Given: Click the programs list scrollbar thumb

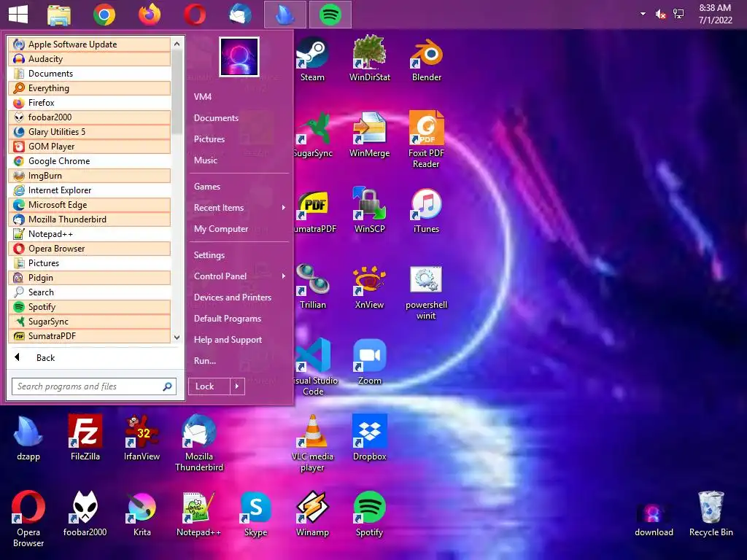Looking at the screenshot, I should pyautogui.click(x=177, y=91).
